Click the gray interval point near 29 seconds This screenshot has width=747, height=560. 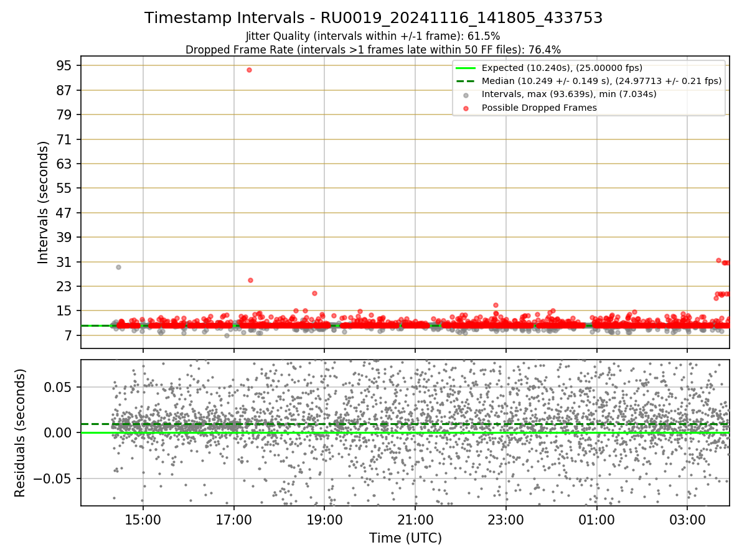[118, 267]
